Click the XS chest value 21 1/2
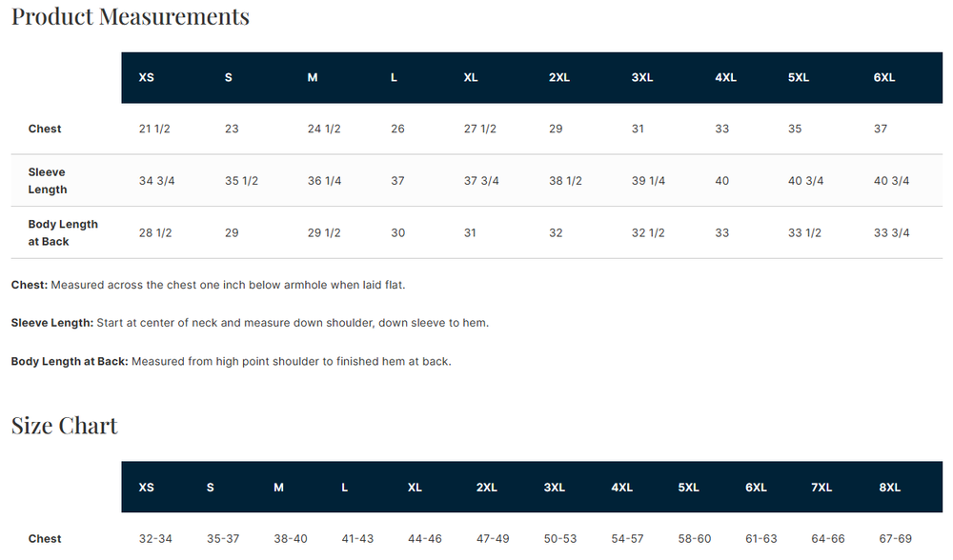 pos(155,129)
